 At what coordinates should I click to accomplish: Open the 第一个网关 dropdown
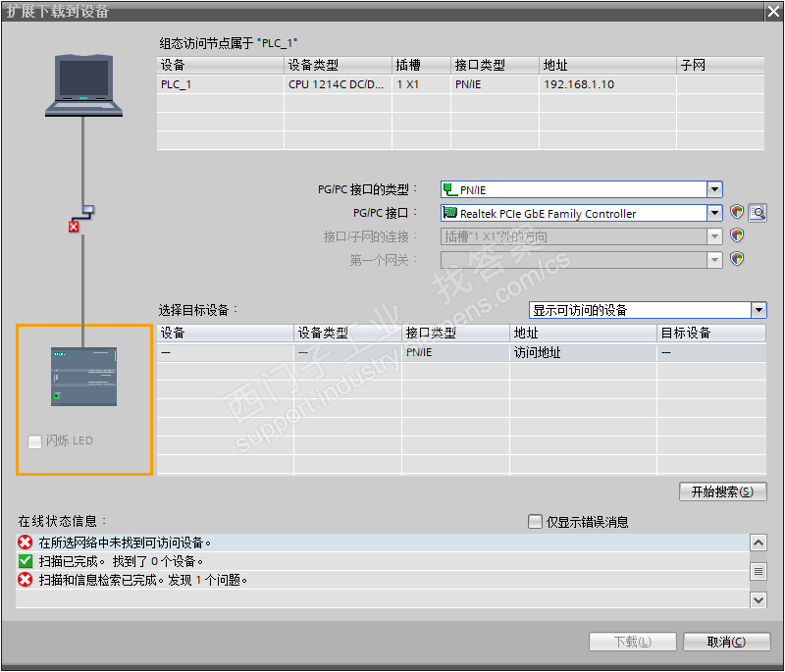715,260
